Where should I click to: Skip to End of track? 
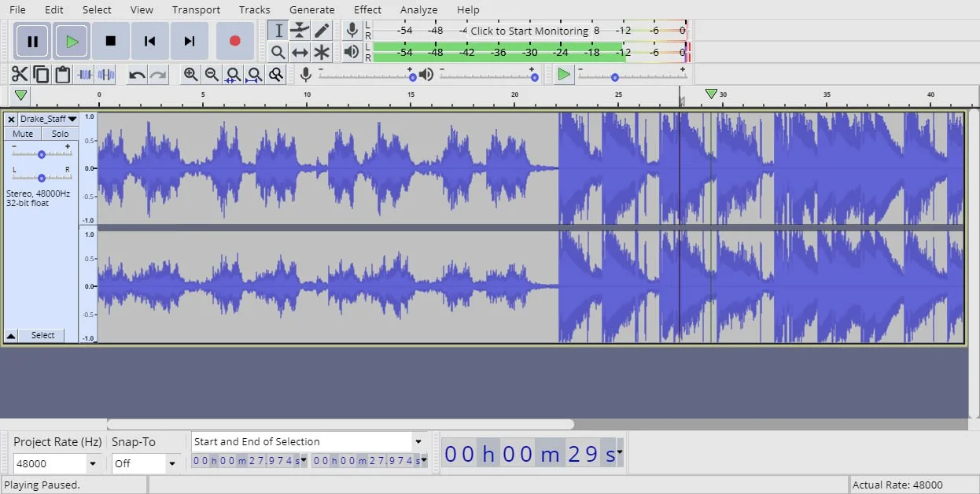coord(189,41)
